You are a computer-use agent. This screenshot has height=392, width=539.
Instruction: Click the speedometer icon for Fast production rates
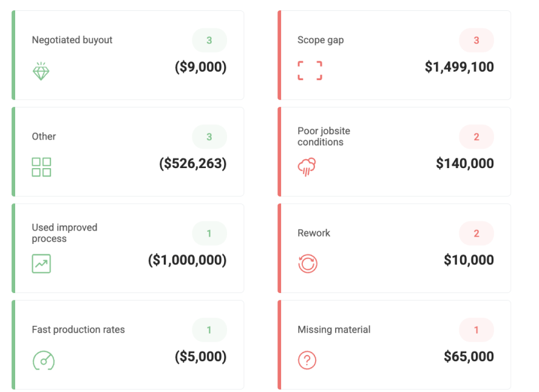[44, 360]
